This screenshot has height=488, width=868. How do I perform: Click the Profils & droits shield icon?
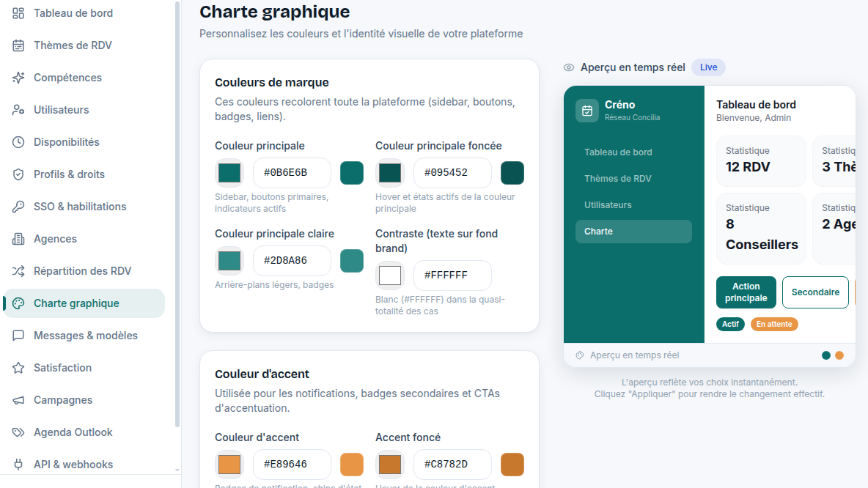tap(18, 174)
